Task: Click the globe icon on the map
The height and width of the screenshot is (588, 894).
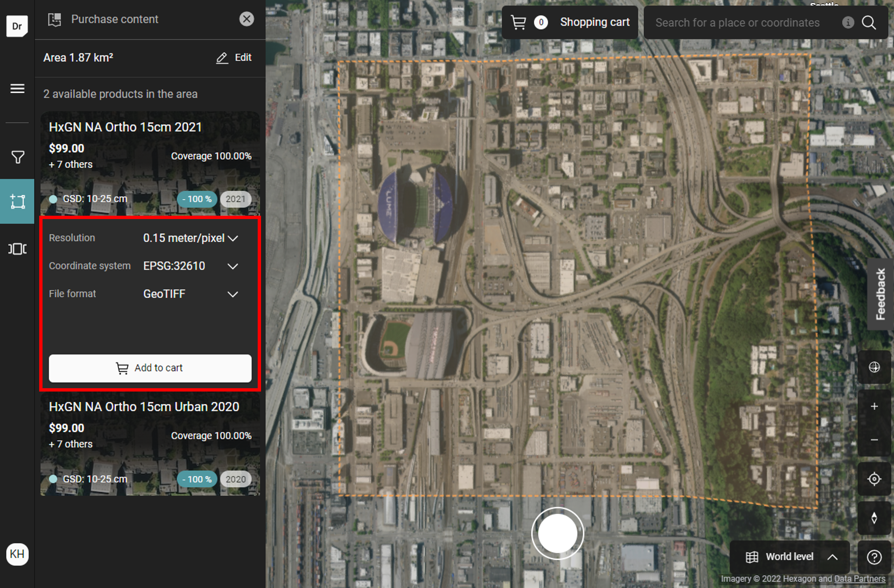Action: click(x=874, y=367)
